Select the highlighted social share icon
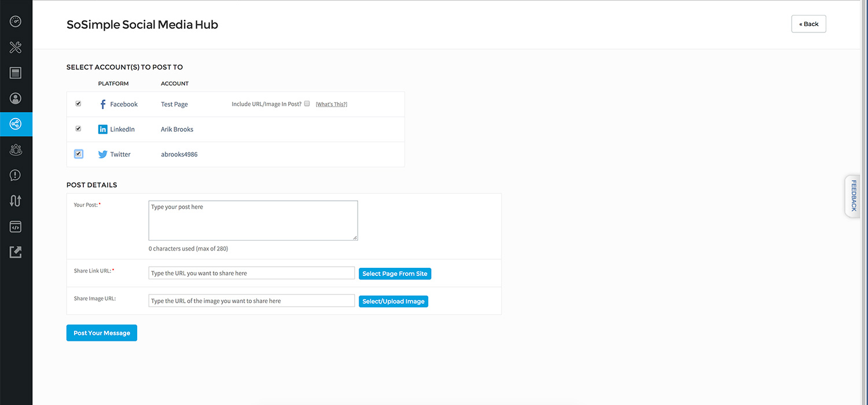Image resolution: width=868 pixels, height=405 pixels. [x=16, y=124]
